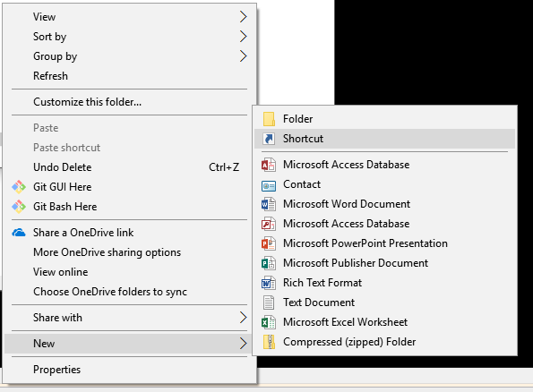The width and height of the screenshot is (533, 392).
Task: Click the PowerPoint Presentation icon
Action: point(269,243)
